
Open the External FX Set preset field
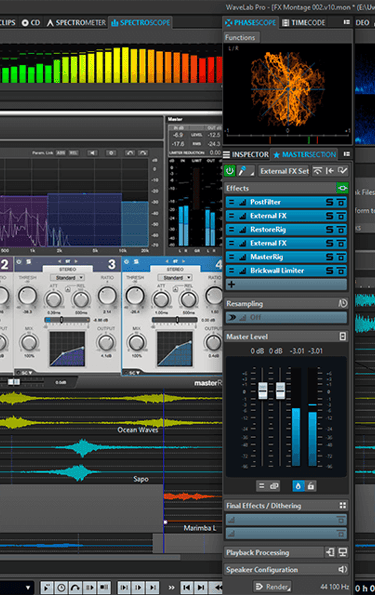(285, 171)
